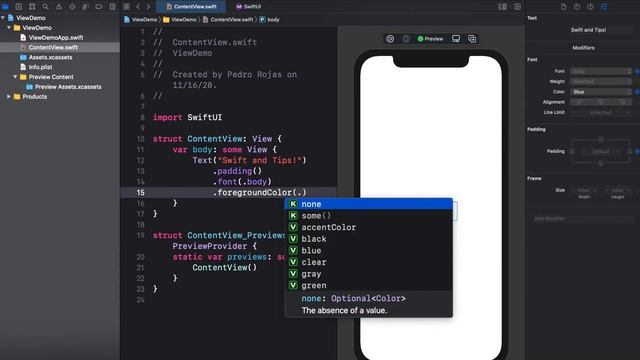Screen dimensions: 640x360
Task: Toggle the trailing padding edge checkbox
Action: pyautogui.click(x=629, y=151)
